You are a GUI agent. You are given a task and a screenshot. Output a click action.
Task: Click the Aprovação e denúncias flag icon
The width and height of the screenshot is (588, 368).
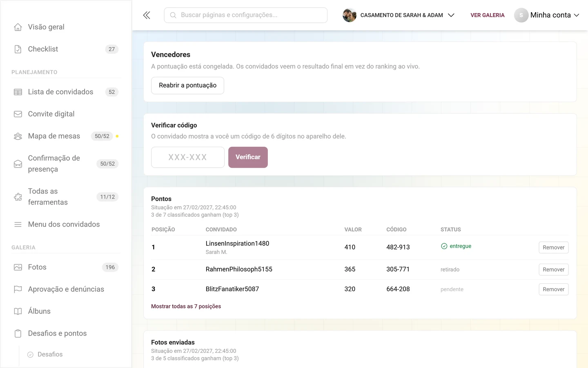tap(18, 289)
